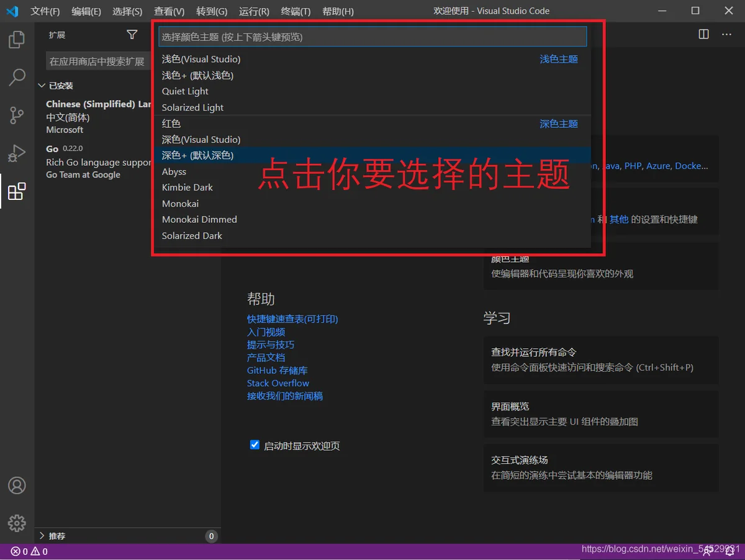Select the 浅色+ (默认浅色) theme

(x=372, y=75)
